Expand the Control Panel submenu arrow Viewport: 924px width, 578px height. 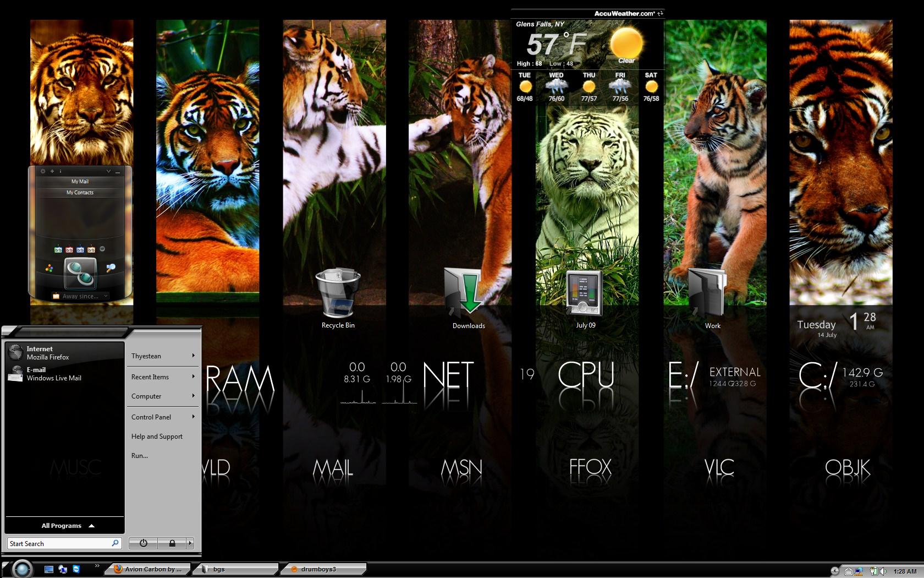pyautogui.click(x=193, y=417)
